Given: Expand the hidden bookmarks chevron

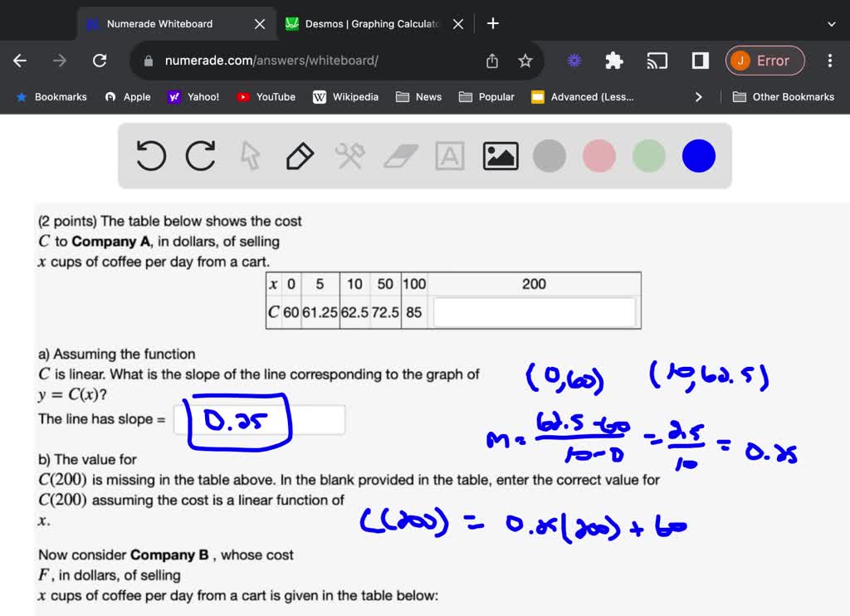Looking at the screenshot, I should 698,96.
